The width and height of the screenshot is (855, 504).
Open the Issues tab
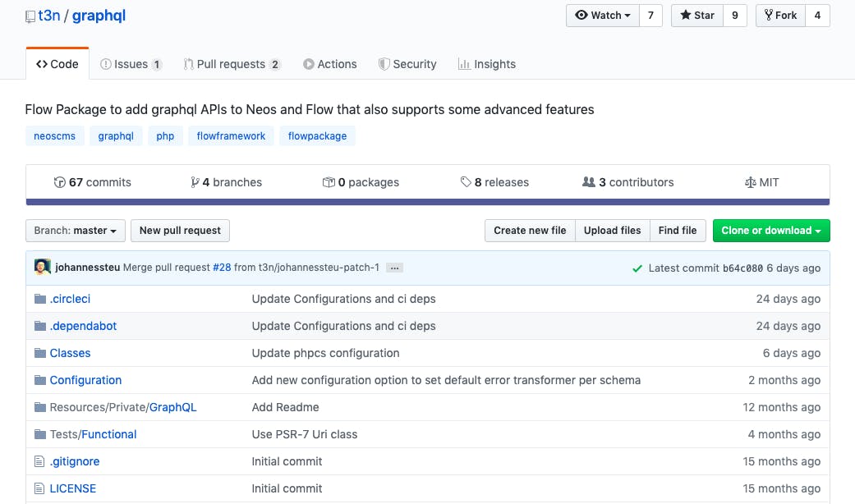point(131,64)
